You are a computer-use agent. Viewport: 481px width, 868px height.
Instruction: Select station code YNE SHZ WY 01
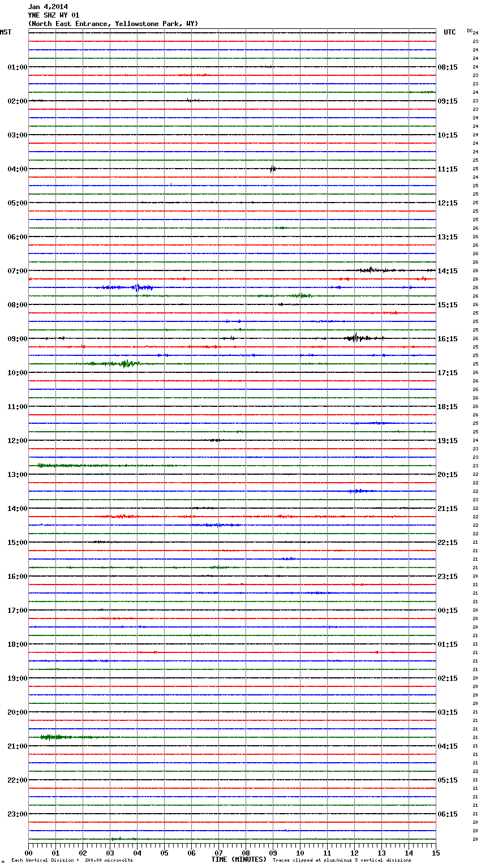coord(54,15)
